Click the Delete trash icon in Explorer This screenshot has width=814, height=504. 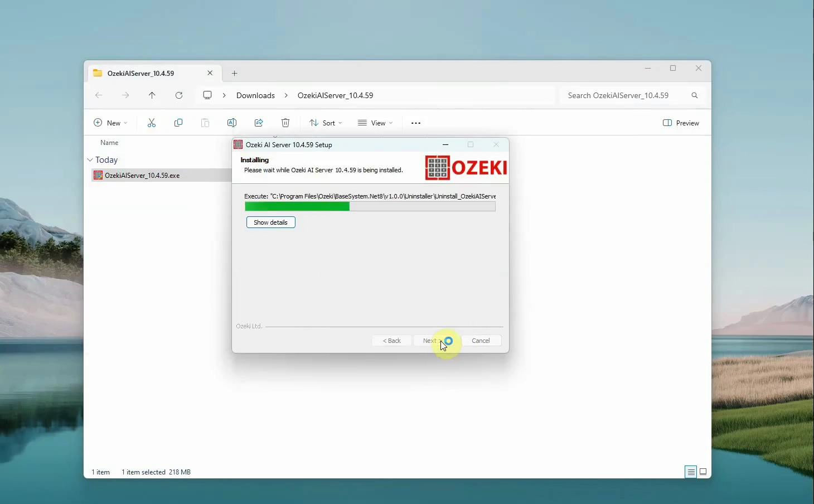(285, 123)
